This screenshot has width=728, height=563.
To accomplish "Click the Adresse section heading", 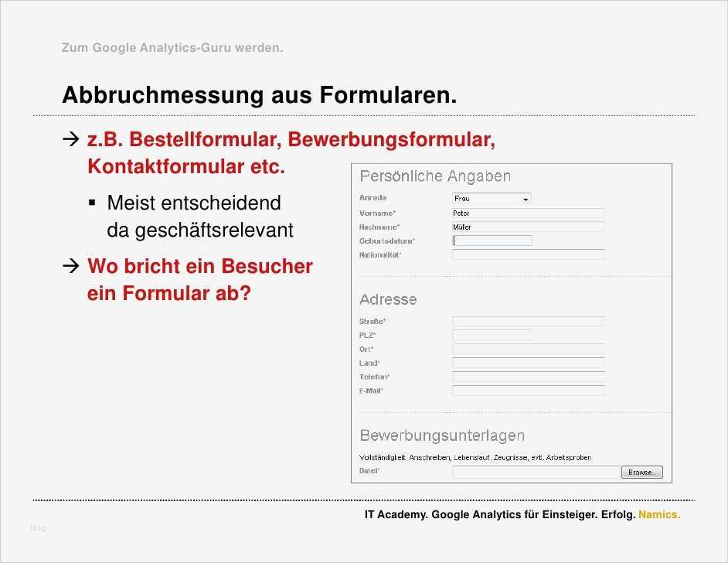I will tap(388, 299).
